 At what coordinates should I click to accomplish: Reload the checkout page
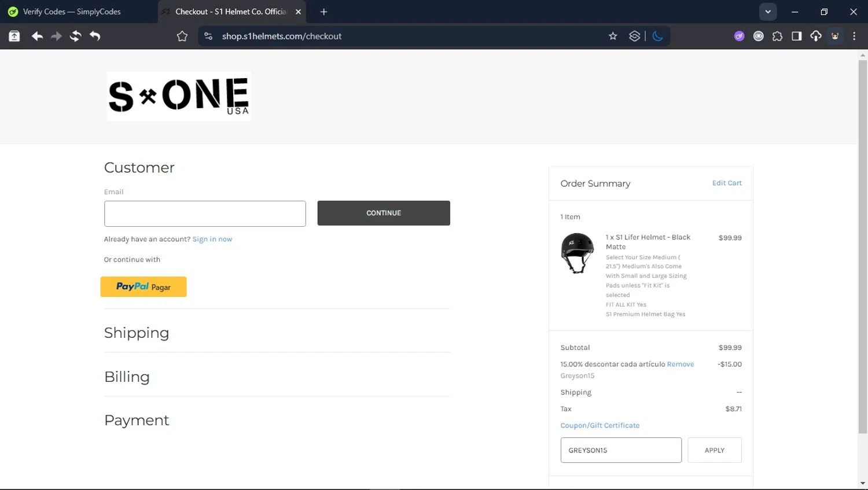pos(75,36)
